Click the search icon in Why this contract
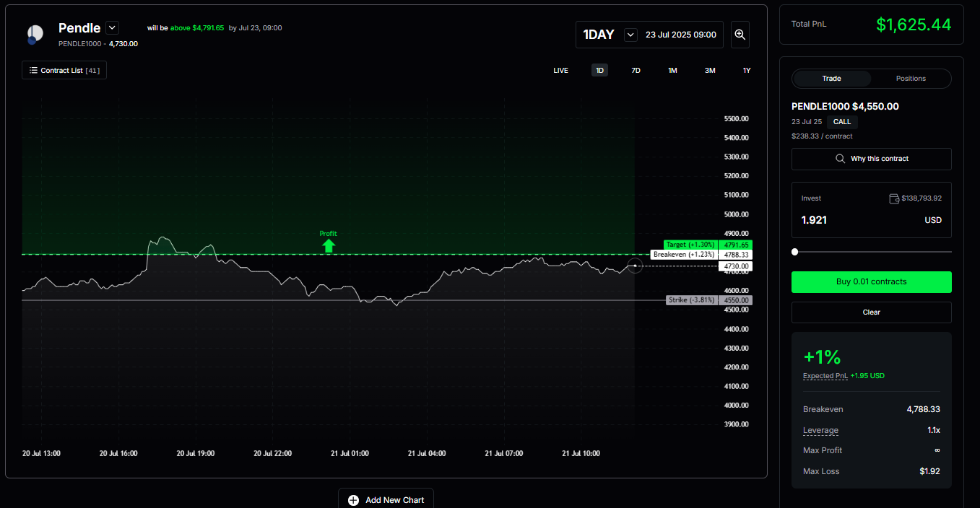 840,158
